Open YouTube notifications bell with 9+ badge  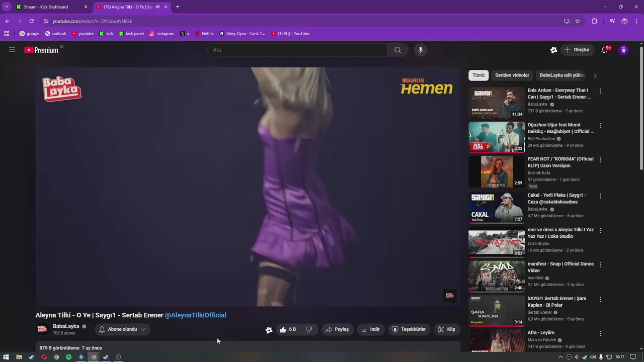pos(605,50)
